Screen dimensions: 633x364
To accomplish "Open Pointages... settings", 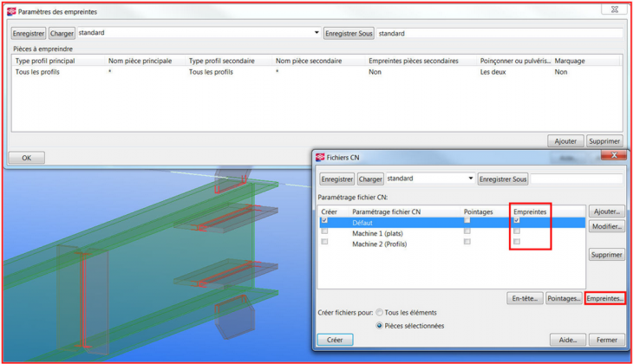I will pos(564,298).
